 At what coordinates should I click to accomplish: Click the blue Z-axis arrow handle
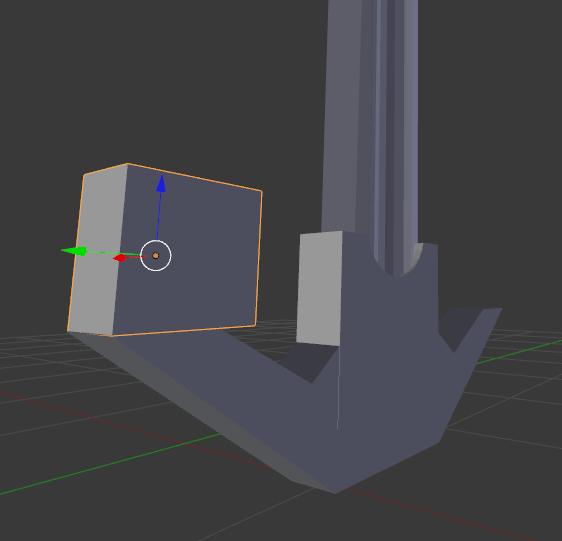coord(161,184)
